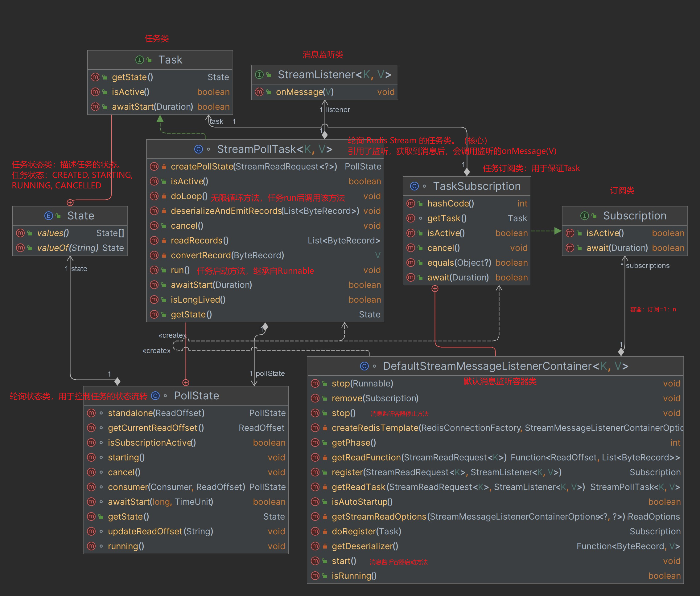This screenshot has height=596, width=700.
Task: Click the subscriptions association label
Action: [x=647, y=266]
